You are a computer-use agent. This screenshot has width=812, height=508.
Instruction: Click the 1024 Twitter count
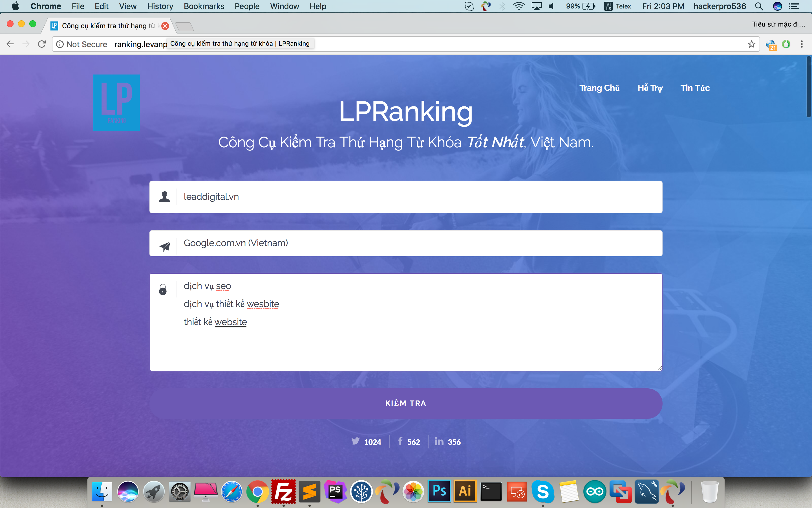(x=372, y=442)
